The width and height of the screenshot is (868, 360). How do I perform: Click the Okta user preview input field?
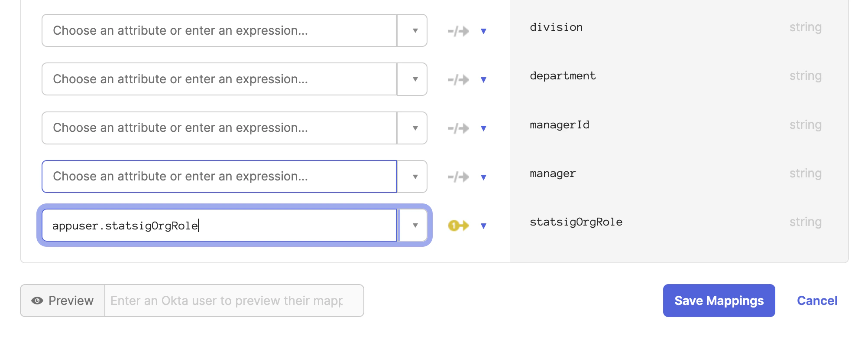[x=234, y=300]
